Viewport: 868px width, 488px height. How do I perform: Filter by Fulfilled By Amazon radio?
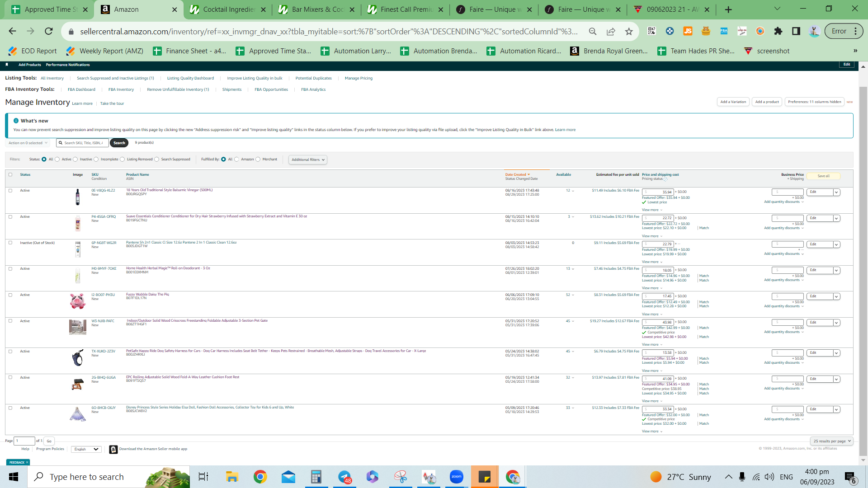coord(236,160)
